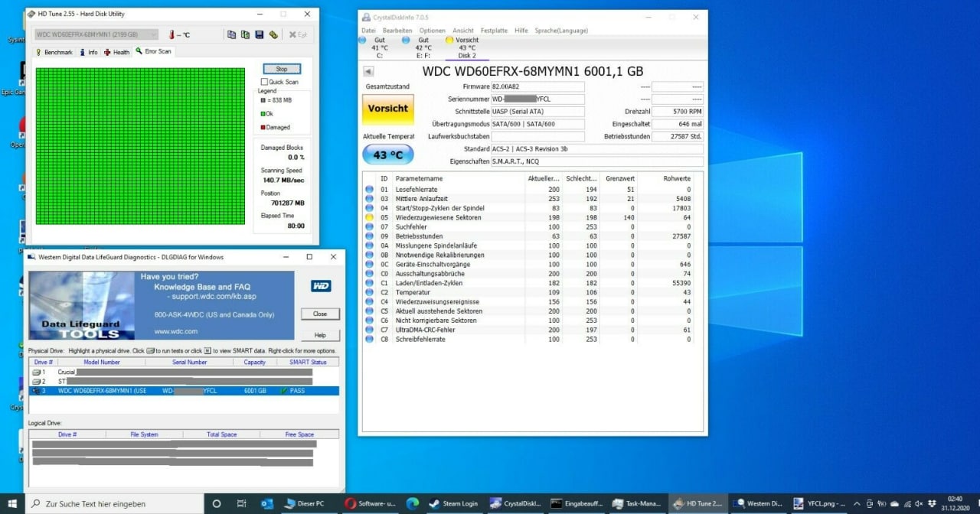Click drive 2 ST disk icon

pyautogui.click(x=36, y=381)
